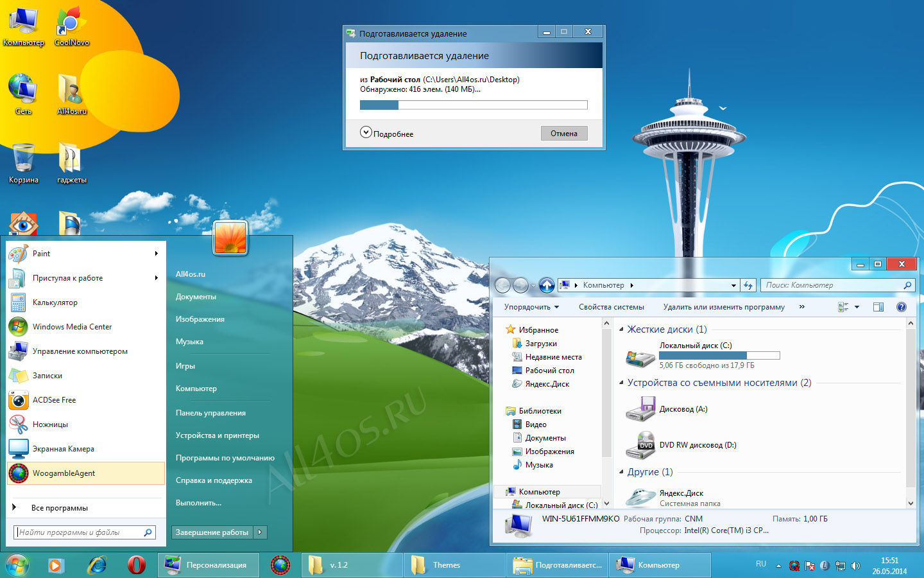Select WoogambleAgent in the Start menu

point(85,473)
